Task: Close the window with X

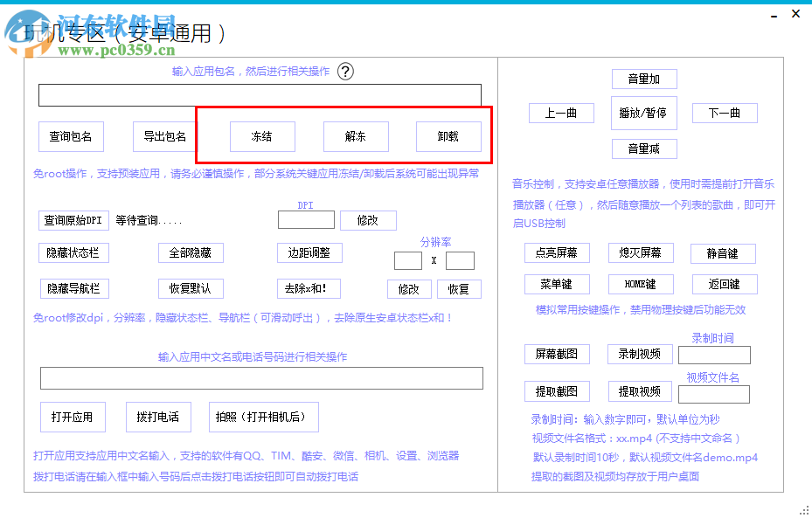Action: pos(796,14)
